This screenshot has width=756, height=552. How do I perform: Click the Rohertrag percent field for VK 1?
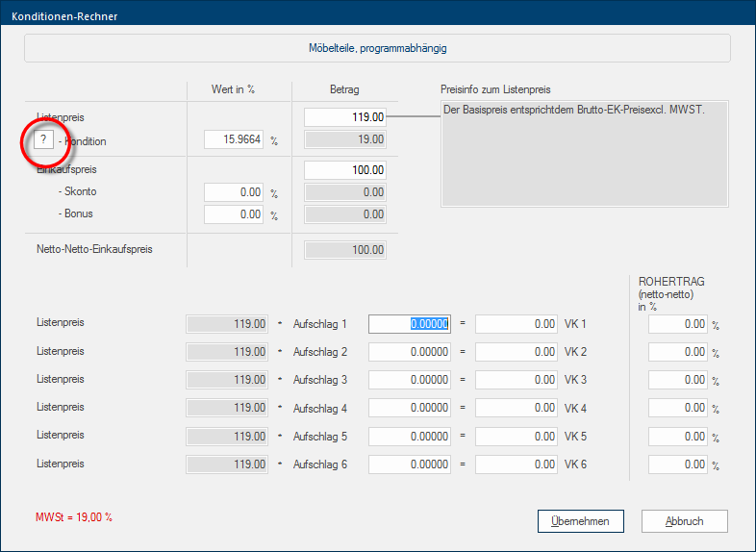pyautogui.click(x=678, y=324)
